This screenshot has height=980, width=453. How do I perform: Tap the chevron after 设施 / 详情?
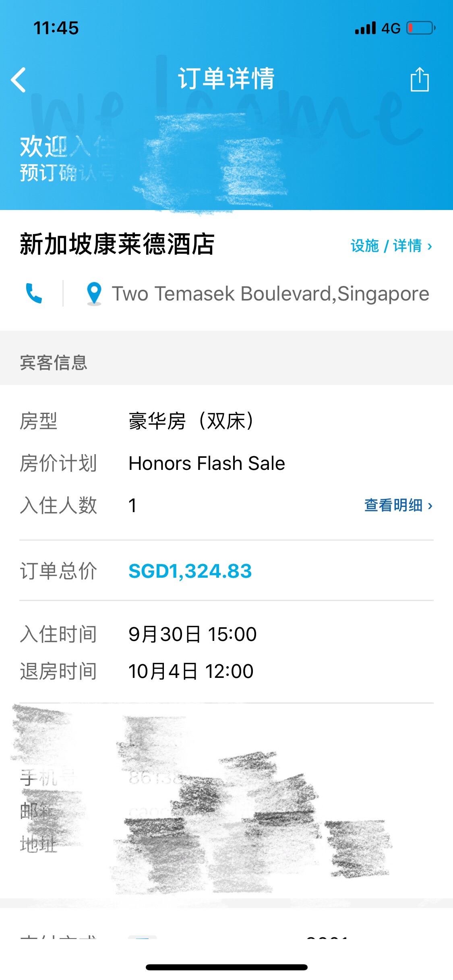click(x=430, y=246)
